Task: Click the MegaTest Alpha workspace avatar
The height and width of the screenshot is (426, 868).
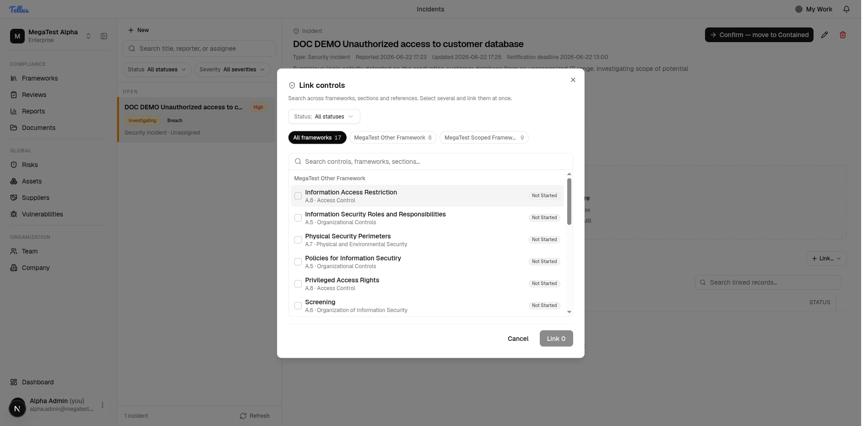Action: (17, 36)
